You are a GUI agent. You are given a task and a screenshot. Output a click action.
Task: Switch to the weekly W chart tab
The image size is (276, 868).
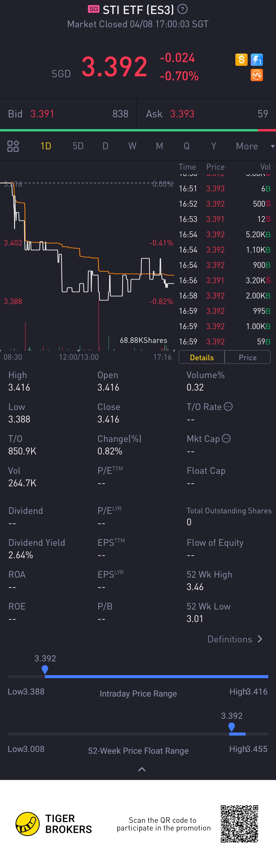tap(132, 146)
